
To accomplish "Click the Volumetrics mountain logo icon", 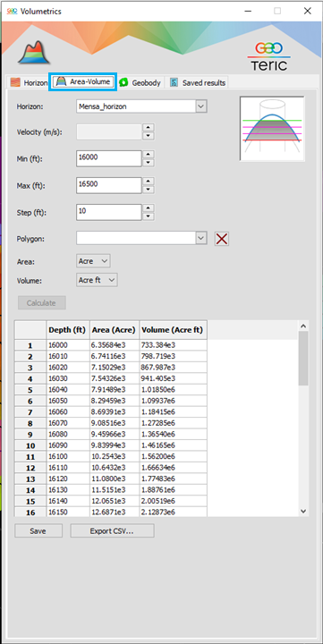I will click(34, 52).
